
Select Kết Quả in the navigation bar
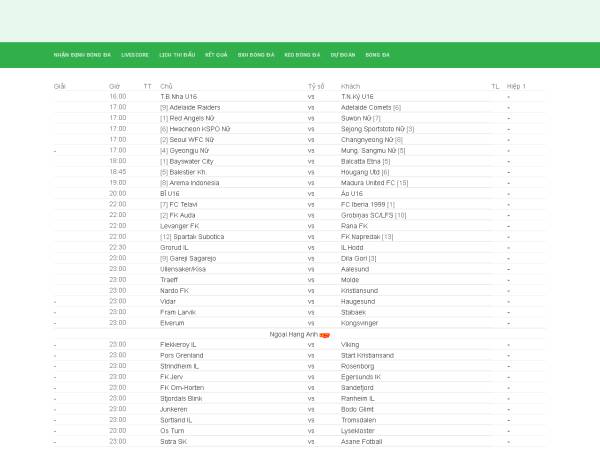(x=216, y=55)
